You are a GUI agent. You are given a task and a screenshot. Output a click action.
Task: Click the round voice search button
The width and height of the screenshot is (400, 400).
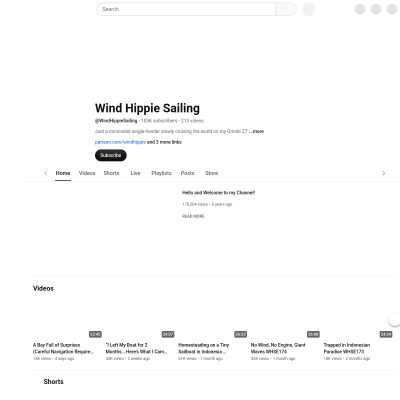coord(309,9)
